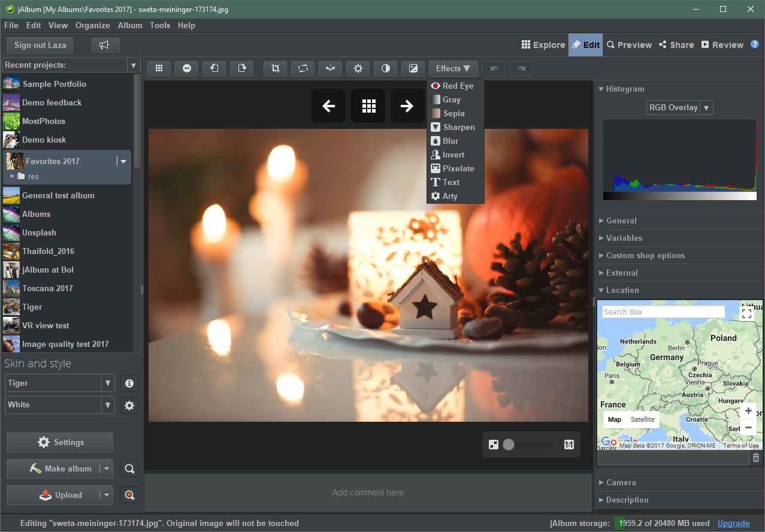The height and width of the screenshot is (532, 765).
Task: Open Upload dropdown arrow
Action: [106, 495]
